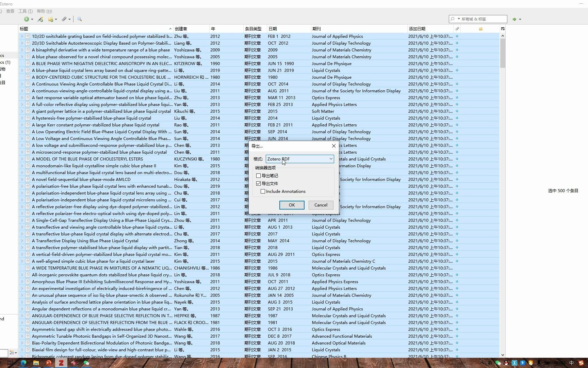588x368 pixels.
Task: Sort by 创建者 column header
Action: [x=191, y=29]
